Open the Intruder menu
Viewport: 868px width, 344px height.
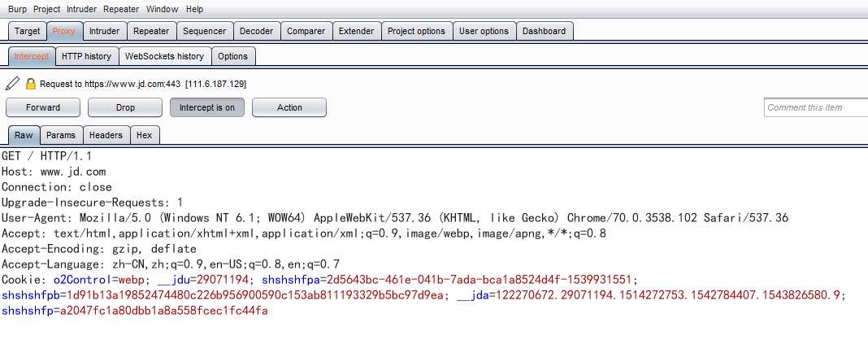pos(81,9)
